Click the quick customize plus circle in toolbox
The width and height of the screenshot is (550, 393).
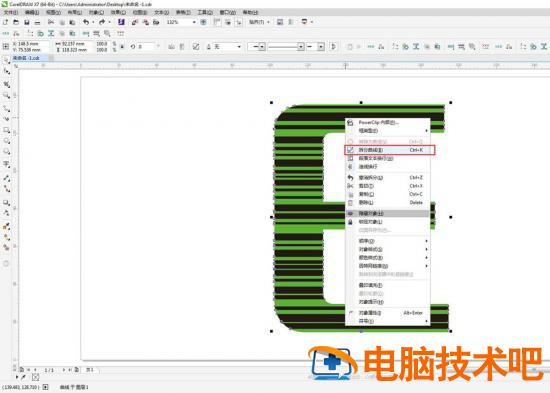[6, 264]
